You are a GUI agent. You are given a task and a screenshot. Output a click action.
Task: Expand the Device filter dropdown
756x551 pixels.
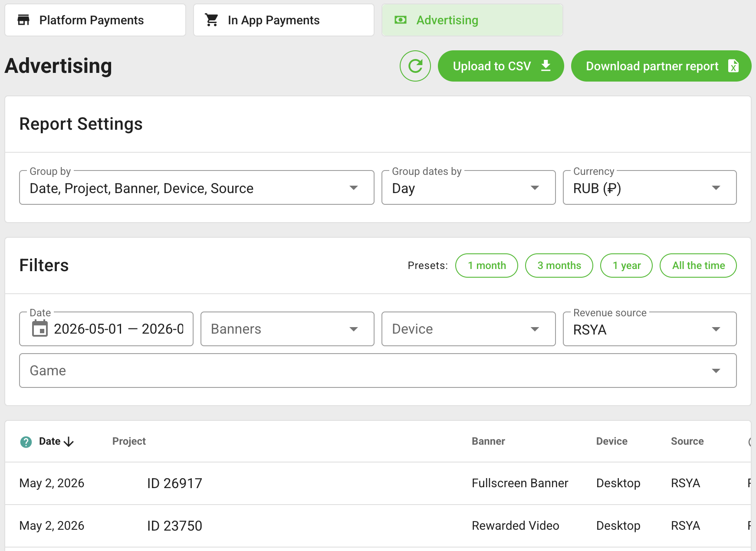(468, 329)
